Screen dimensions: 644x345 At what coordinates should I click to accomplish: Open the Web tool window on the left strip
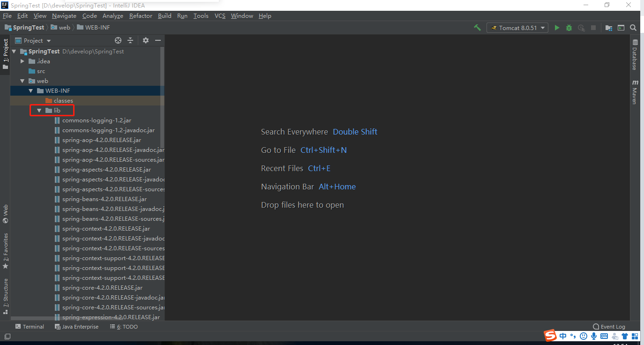coord(5,213)
